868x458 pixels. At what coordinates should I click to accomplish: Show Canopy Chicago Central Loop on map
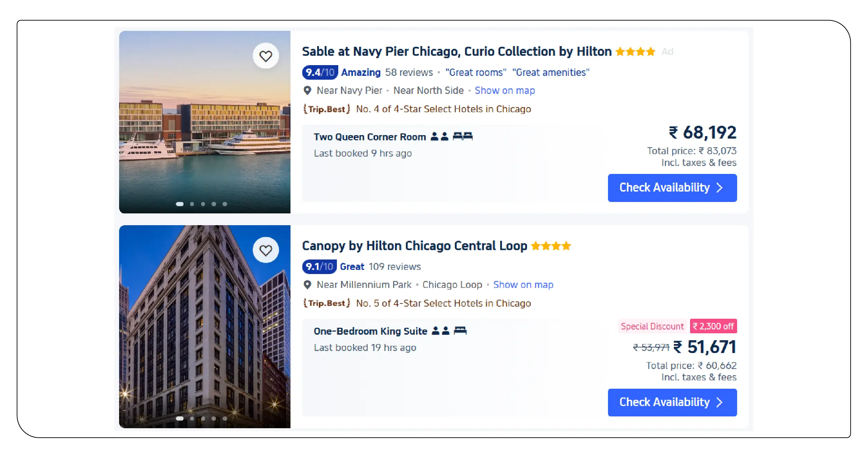523,285
